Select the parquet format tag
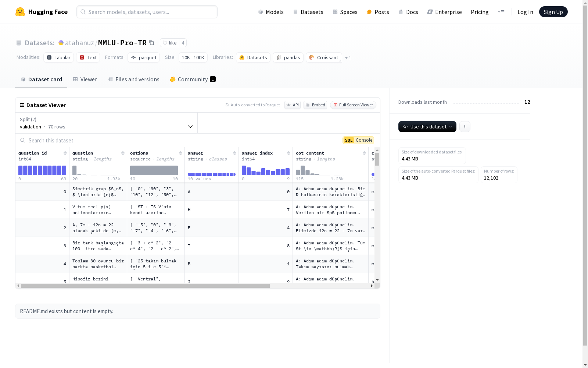The width and height of the screenshot is (588, 368). pyautogui.click(x=144, y=57)
